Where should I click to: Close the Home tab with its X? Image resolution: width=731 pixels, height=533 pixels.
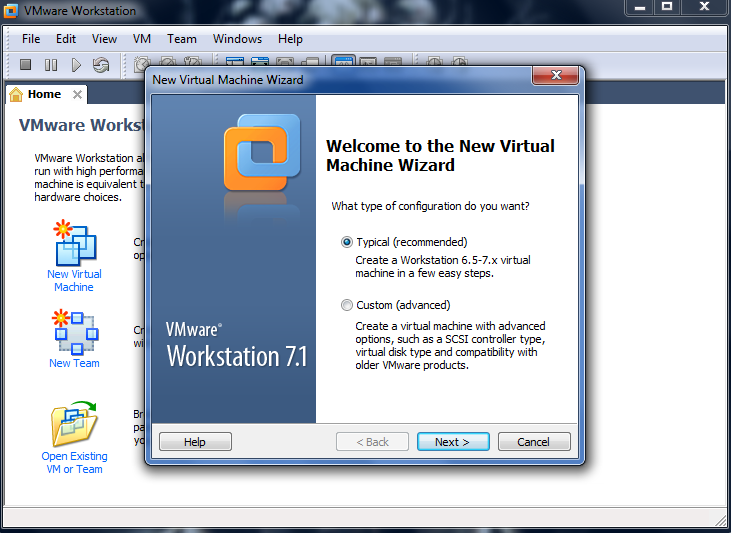click(77, 95)
